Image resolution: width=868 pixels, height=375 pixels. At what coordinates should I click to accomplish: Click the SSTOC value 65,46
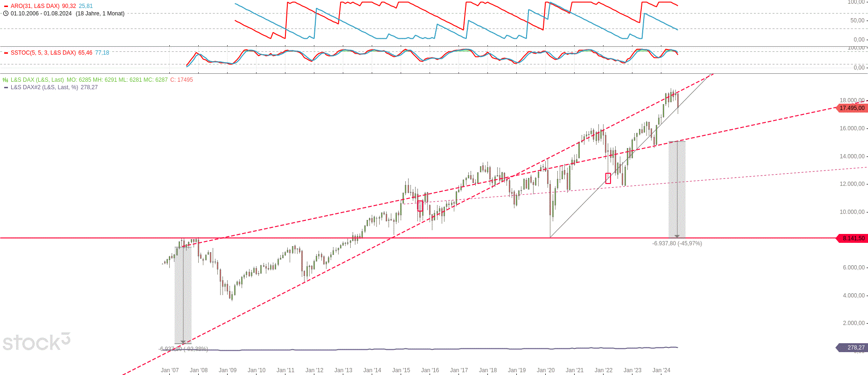[85, 53]
